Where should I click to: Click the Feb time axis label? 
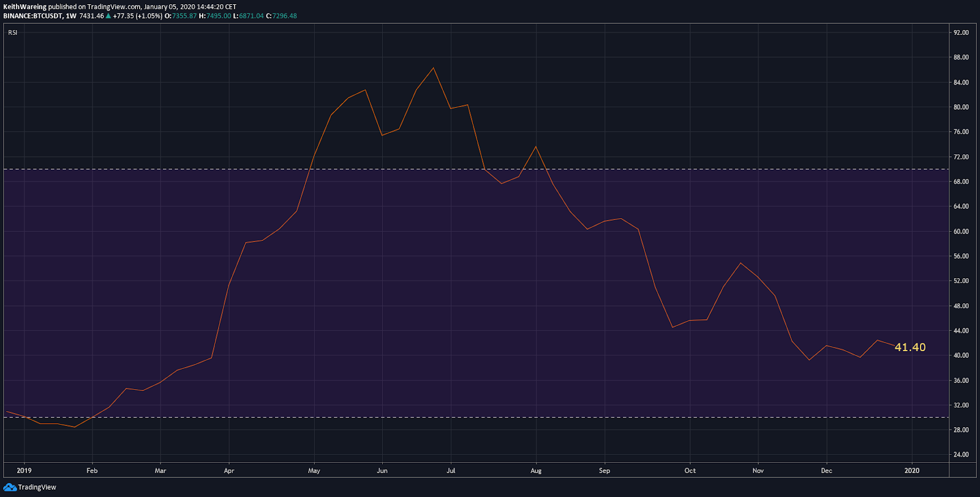pyautogui.click(x=92, y=471)
